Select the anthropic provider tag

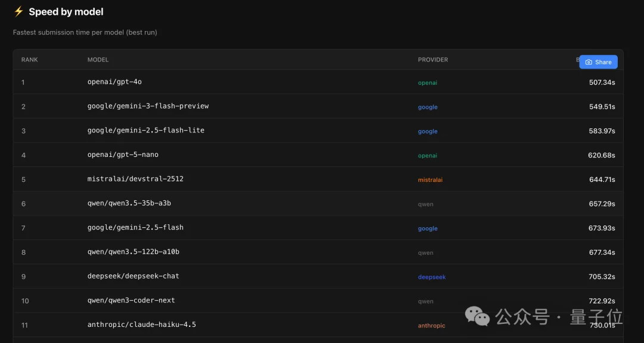click(x=431, y=326)
